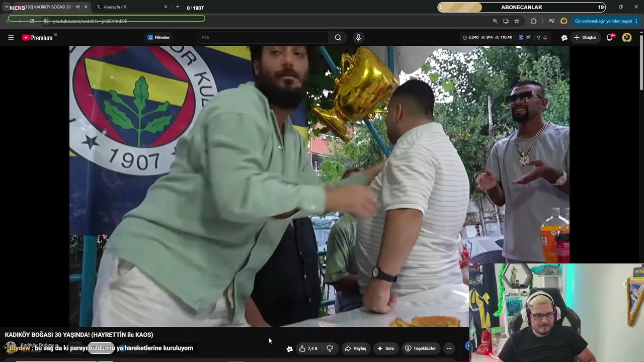The width and height of the screenshot is (644, 362).
Task: Click the clock stat showing 3,240
Action: [471, 38]
